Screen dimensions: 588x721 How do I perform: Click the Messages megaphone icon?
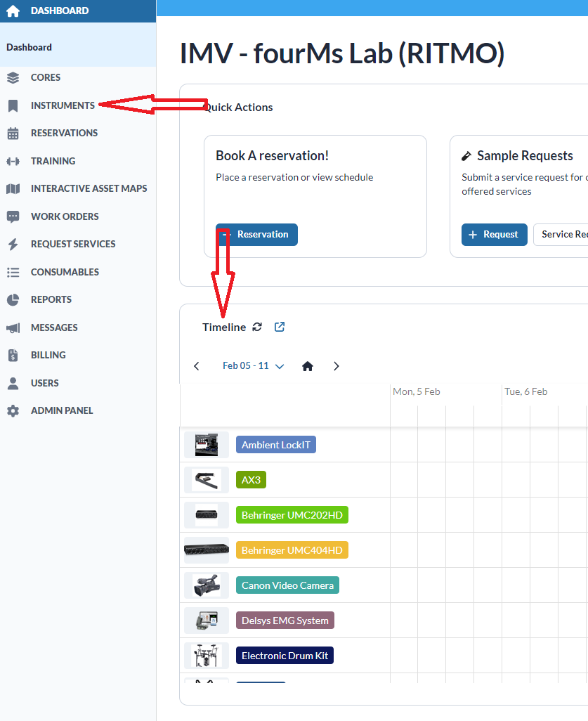pyautogui.click(x=13, y=327)
